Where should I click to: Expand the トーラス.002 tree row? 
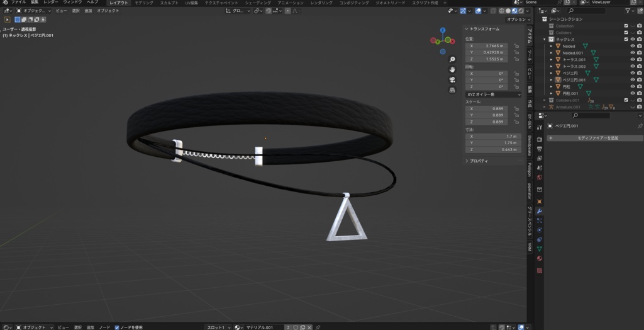[x=551, y=66]
